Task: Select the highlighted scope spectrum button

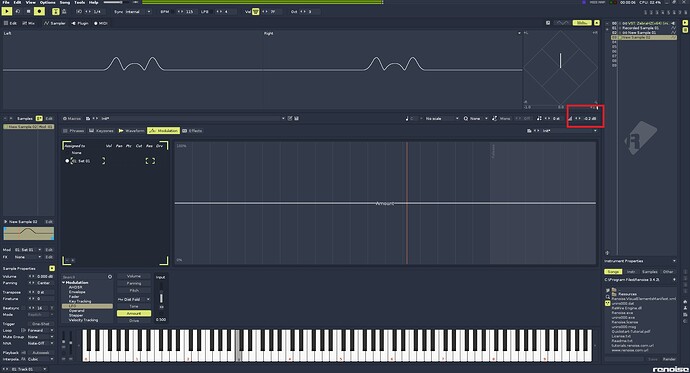Action: click(582, 22)
